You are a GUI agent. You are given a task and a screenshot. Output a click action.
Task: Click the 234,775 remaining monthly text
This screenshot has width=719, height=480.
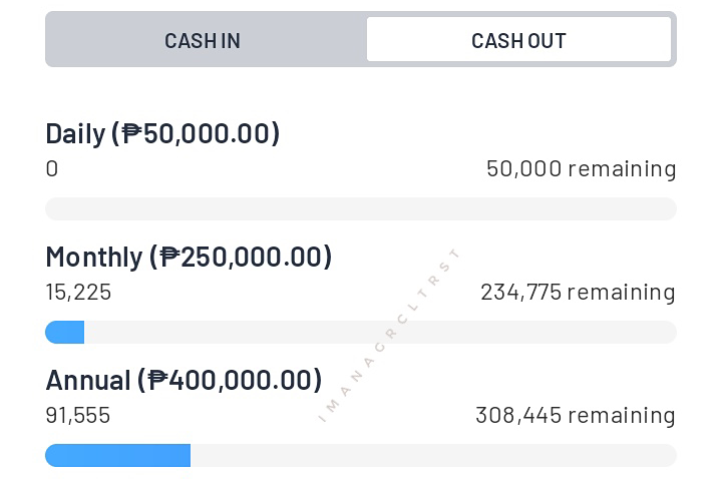(x=578, y=292)
